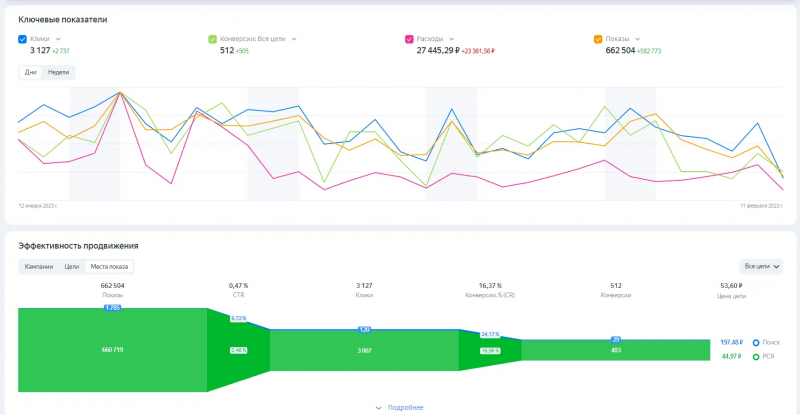This screenshot has width=800, height=415.
Task: Click the Поиск legend circle icon
Action: pyautogui.click(x=756, y=343)
